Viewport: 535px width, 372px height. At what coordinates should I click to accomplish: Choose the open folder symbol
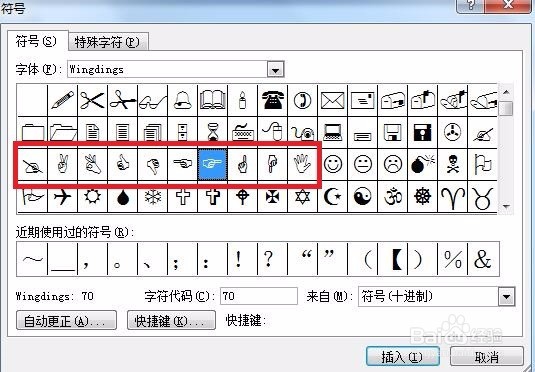(x=62, y=132)
